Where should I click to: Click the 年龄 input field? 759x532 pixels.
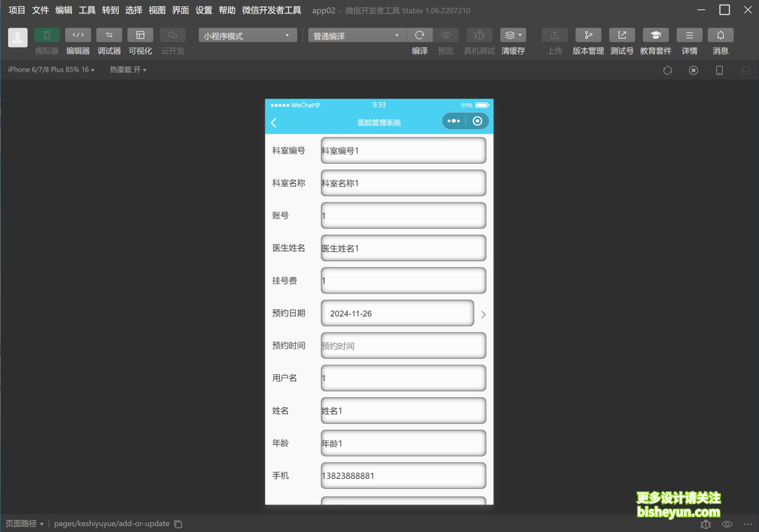pos(403,443)
